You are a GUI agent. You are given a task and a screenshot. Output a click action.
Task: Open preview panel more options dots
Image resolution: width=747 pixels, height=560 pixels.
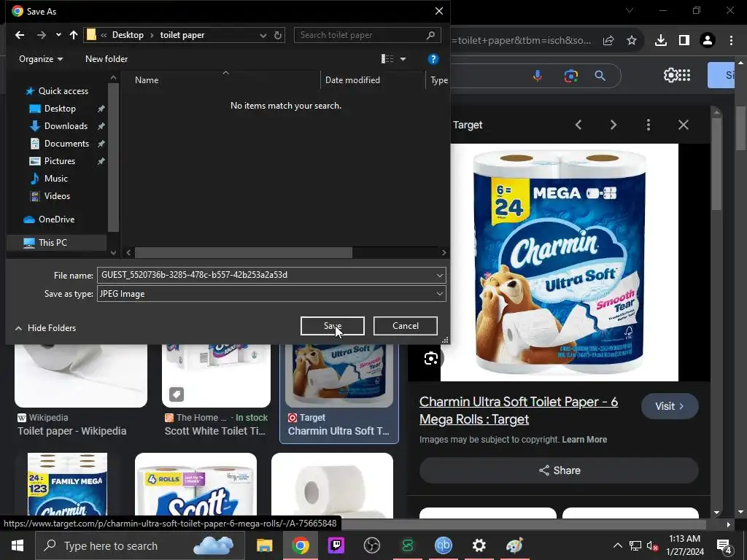(x=648, y=125)
